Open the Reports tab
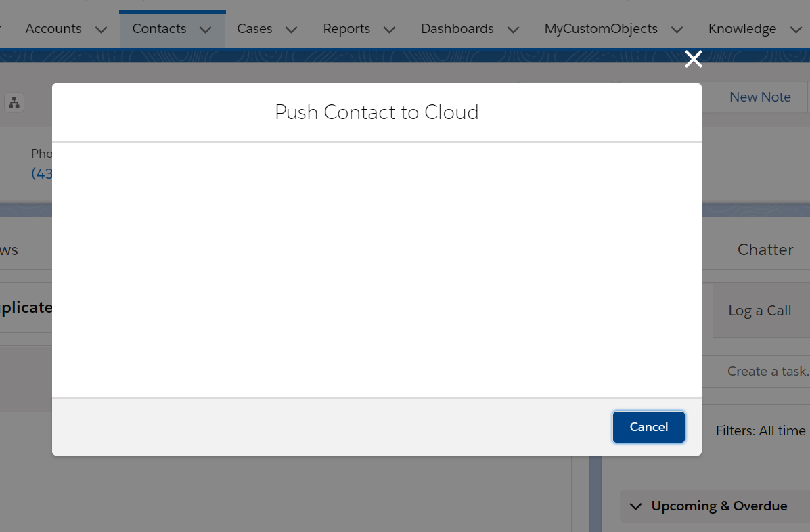Image resolution: width=810 pixels, height=532 pixels. [346, 29]
